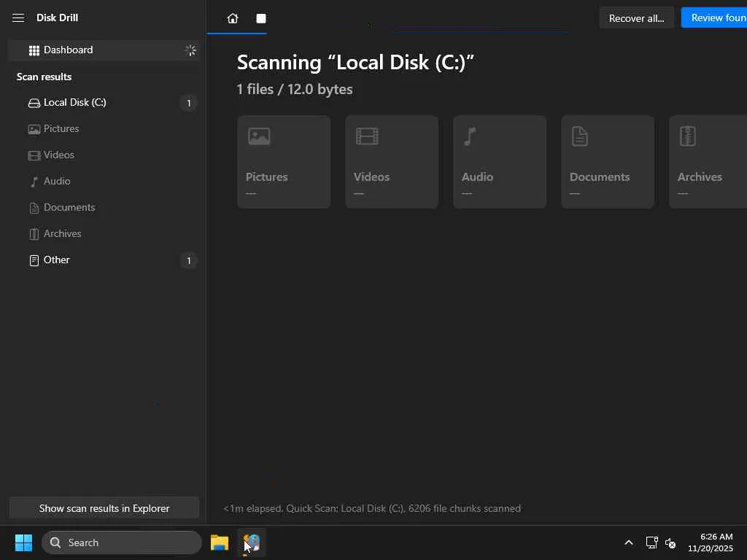Viewport: 747px width, 560px height.
Task: Open the clock showing 6:26 AM
Action: (711, 542)
